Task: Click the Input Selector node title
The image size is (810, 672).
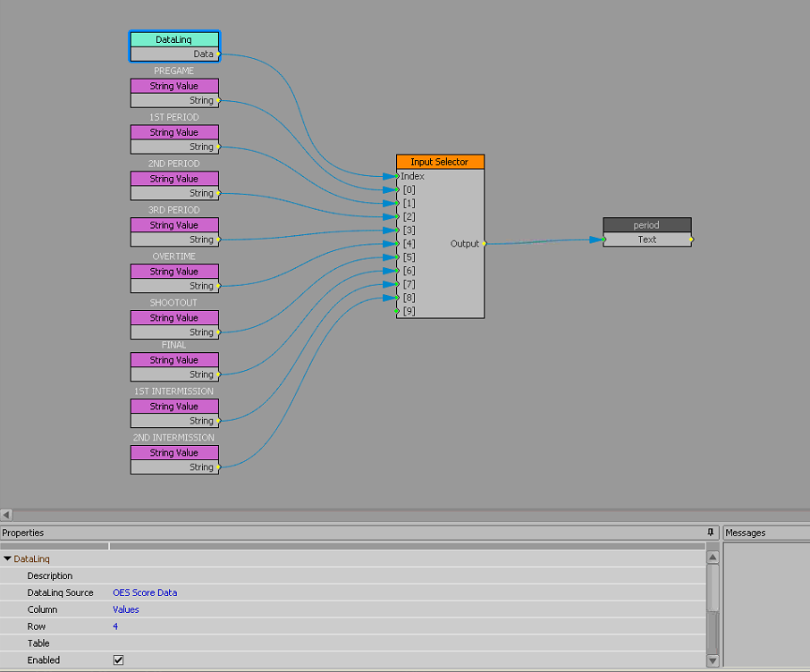Action: (x=440, y=162)
